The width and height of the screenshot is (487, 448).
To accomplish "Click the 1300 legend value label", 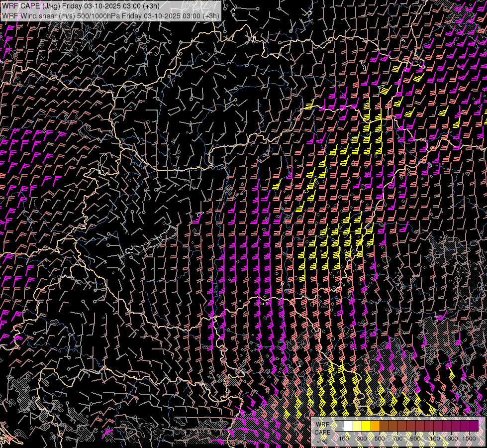I will 451,439.
